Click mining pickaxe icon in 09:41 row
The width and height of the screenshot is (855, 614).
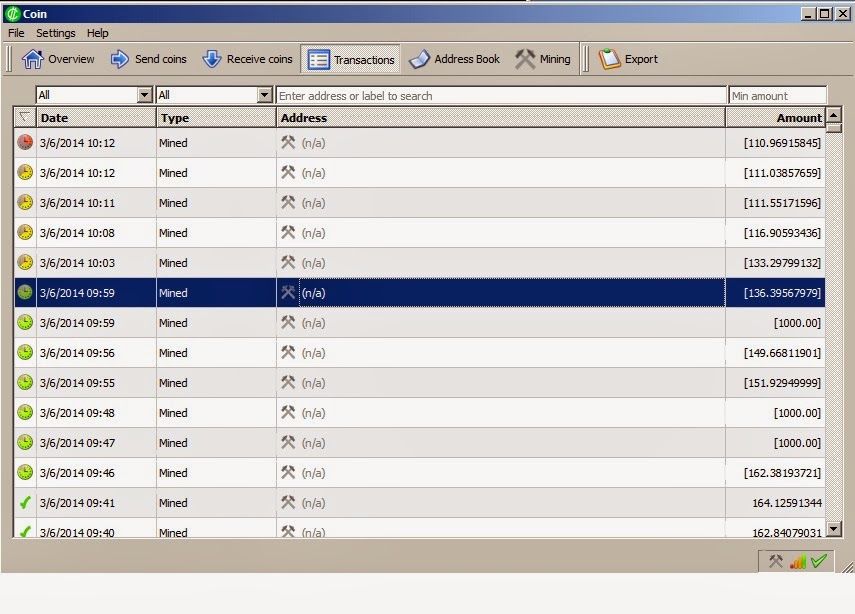288,502
